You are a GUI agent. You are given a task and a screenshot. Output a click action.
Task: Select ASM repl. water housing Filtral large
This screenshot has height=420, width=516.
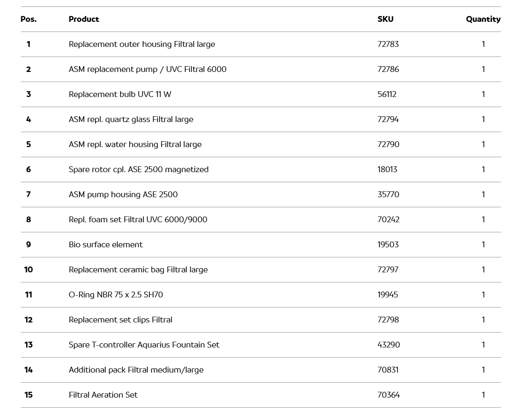135,144
